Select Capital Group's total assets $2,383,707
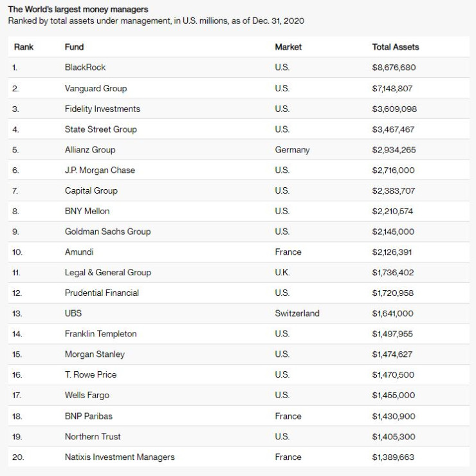This screenshot has height=476, width=476. 393,190
